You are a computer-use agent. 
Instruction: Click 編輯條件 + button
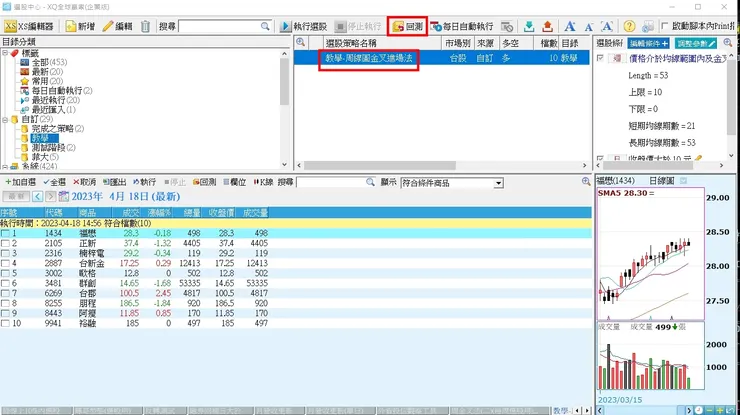pyautogui.click(x=648, y=43)
